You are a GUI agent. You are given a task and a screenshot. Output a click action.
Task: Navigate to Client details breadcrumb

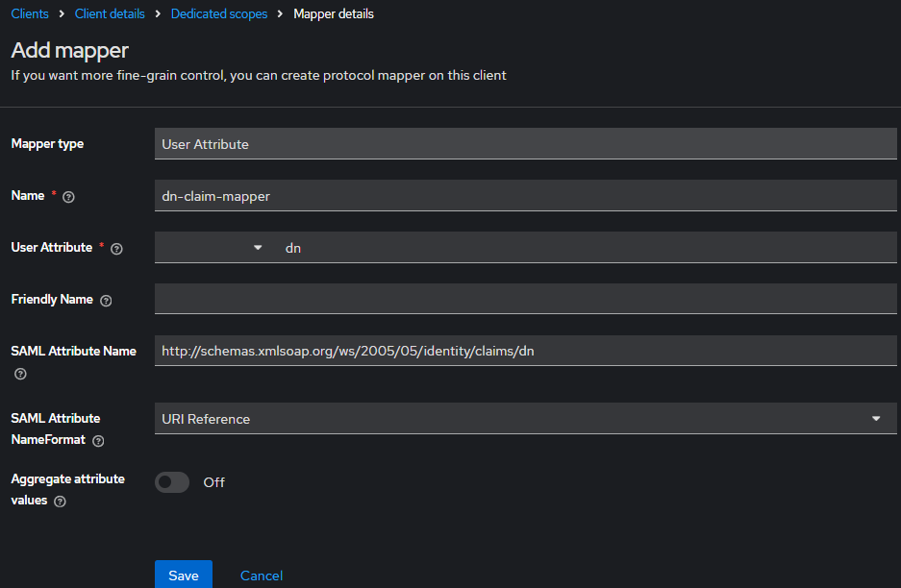(x=110, y=14)
